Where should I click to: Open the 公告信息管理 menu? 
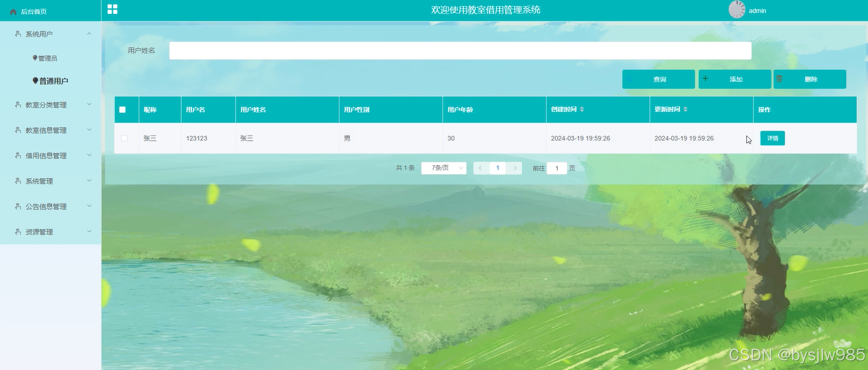50,206
